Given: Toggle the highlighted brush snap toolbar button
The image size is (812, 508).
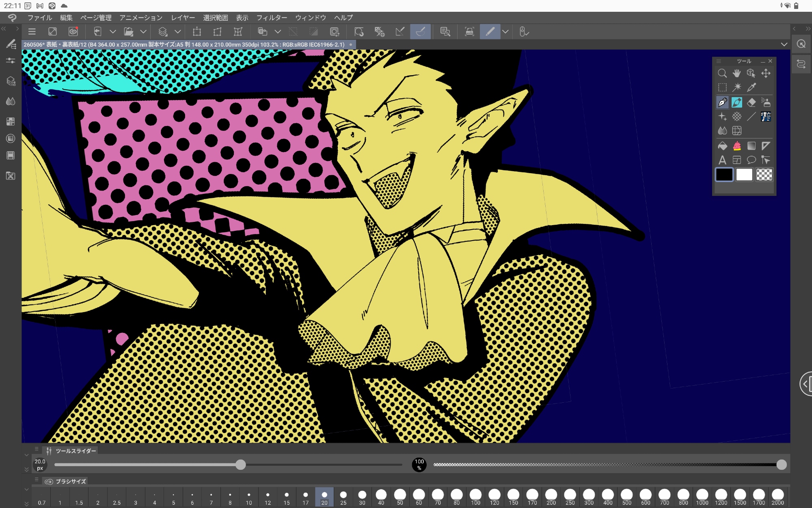Looking at the screenshot, I should pos(420,32).
